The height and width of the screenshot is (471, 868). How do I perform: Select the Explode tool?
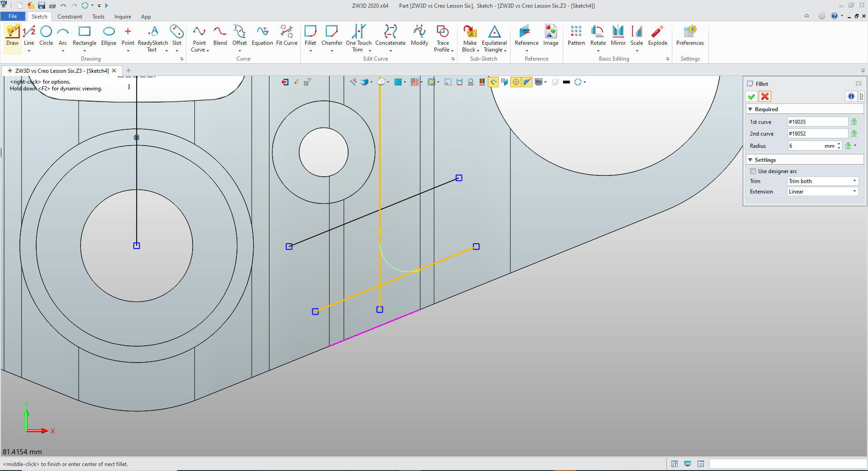coord(657,36)
